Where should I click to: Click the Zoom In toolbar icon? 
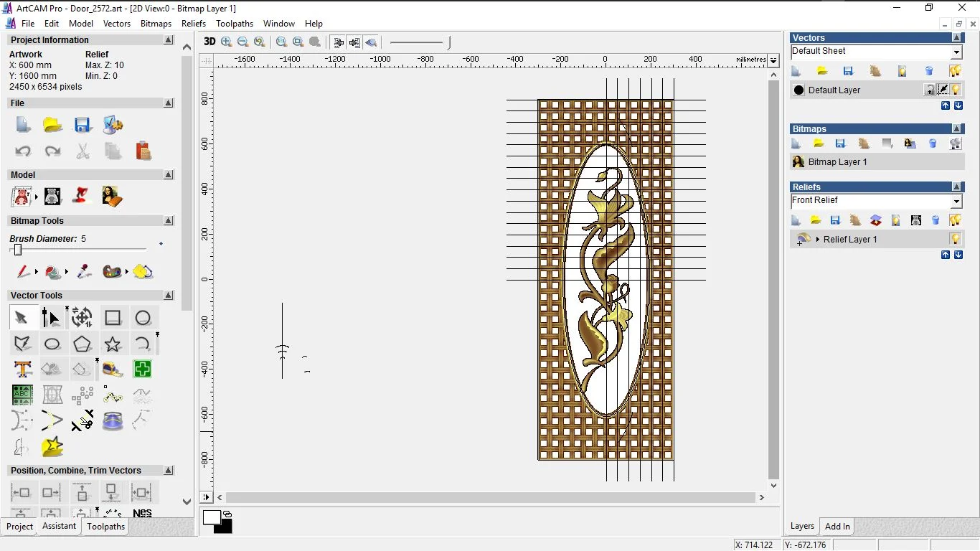click(x=227, y=42)
